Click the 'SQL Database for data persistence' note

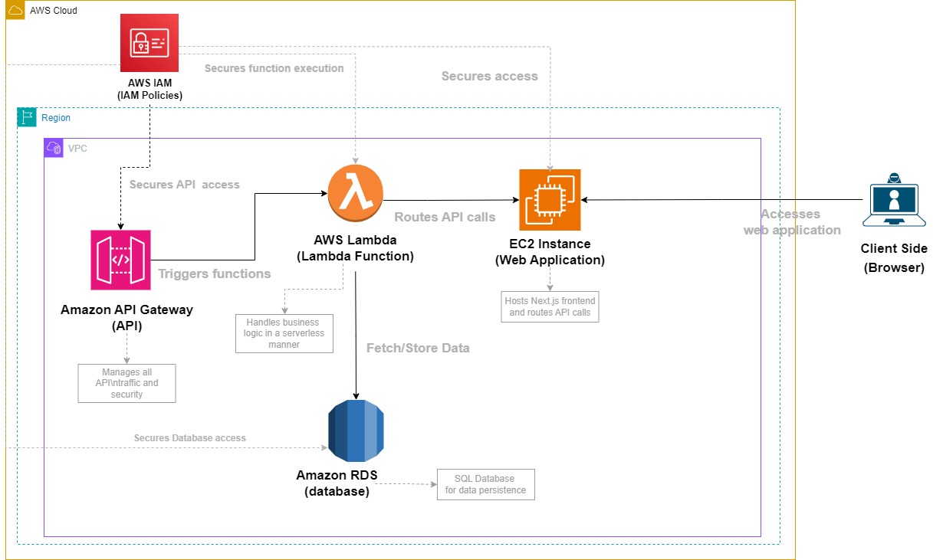pos(485,484)
